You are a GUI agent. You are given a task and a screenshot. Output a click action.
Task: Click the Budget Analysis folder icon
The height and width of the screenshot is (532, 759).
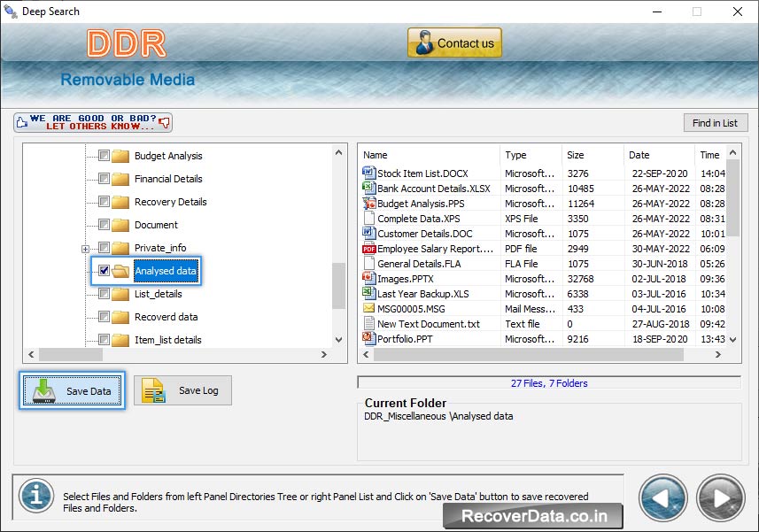120,156
